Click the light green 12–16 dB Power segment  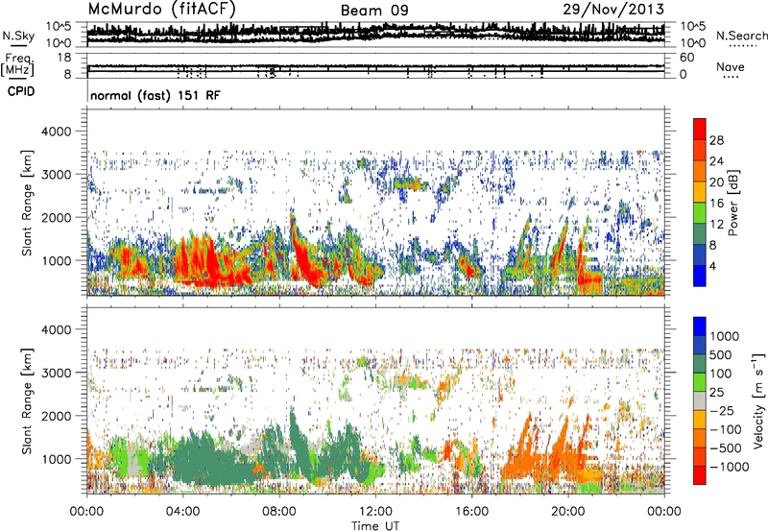tap(700, 213)
